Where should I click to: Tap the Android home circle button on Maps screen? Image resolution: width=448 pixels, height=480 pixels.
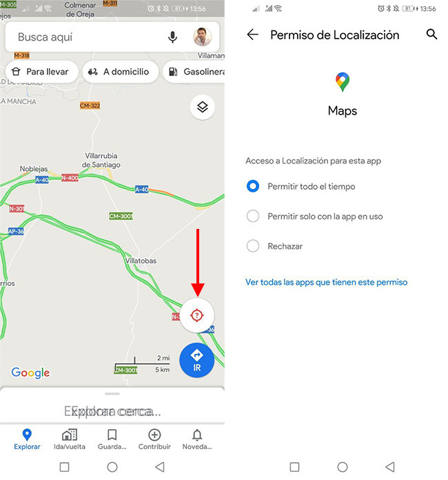(x=112, y=467)
